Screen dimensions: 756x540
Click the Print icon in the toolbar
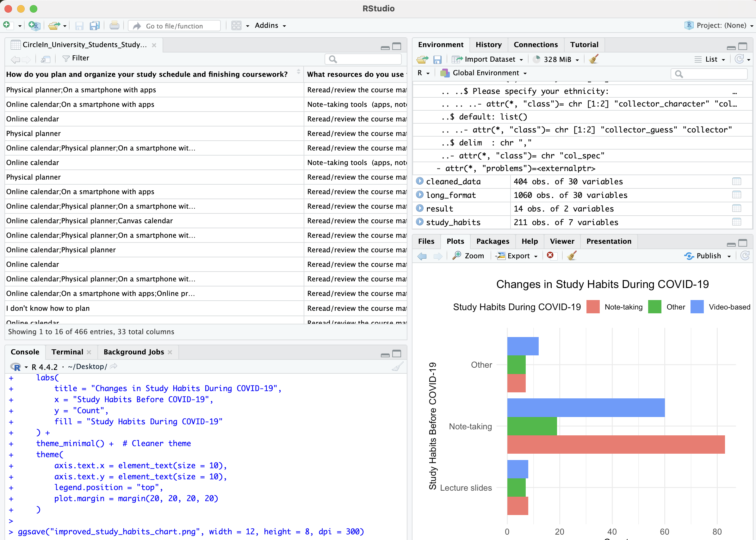(x=115, y=25)
